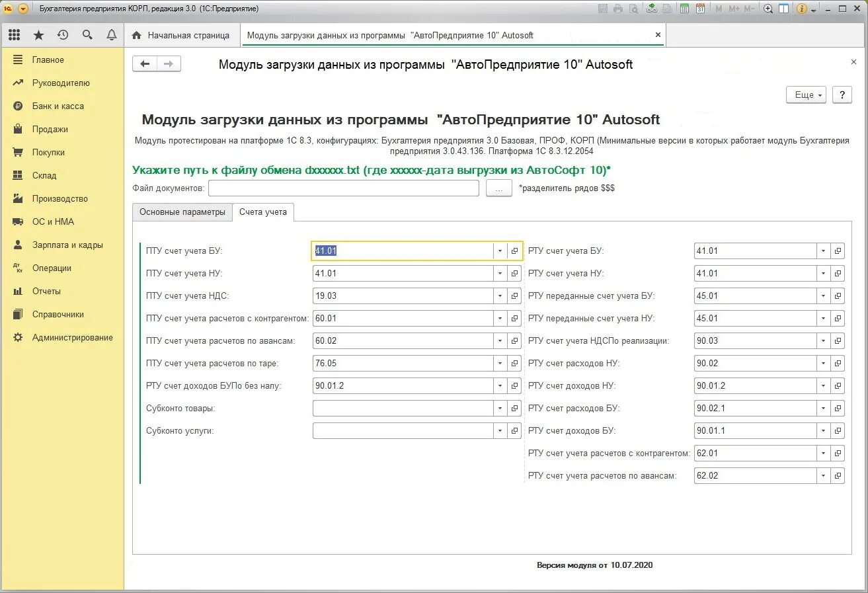
Task: Select the Счета учета tab
Action: tap(263, 212)
